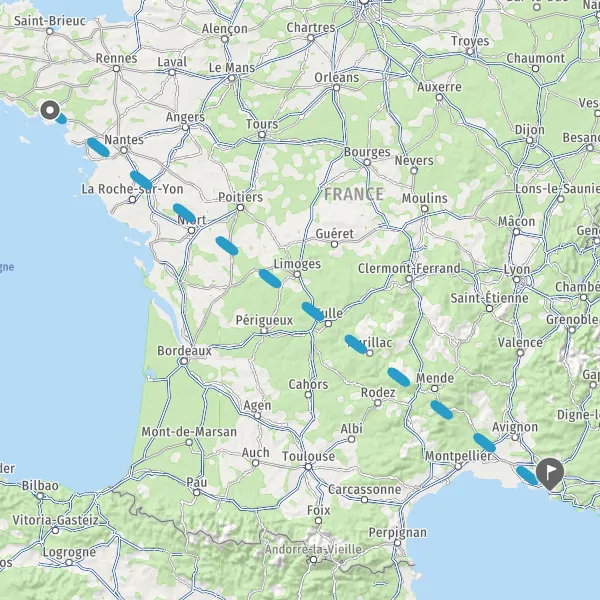Select the Clermont-Ferrand city marker
Image resolution: width=600 pixels, height=600 pixels.
pos(409,279)
